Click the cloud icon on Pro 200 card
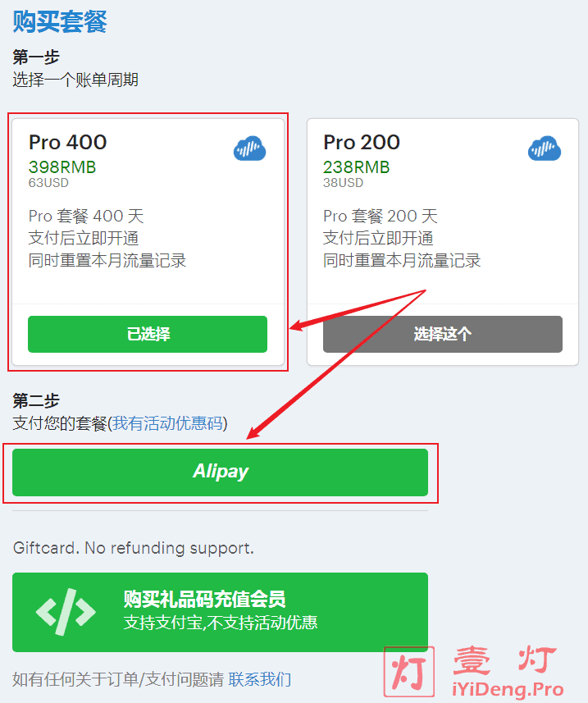Image resolution: width=588 pixels, height=703 pixels. click(545, 148)
